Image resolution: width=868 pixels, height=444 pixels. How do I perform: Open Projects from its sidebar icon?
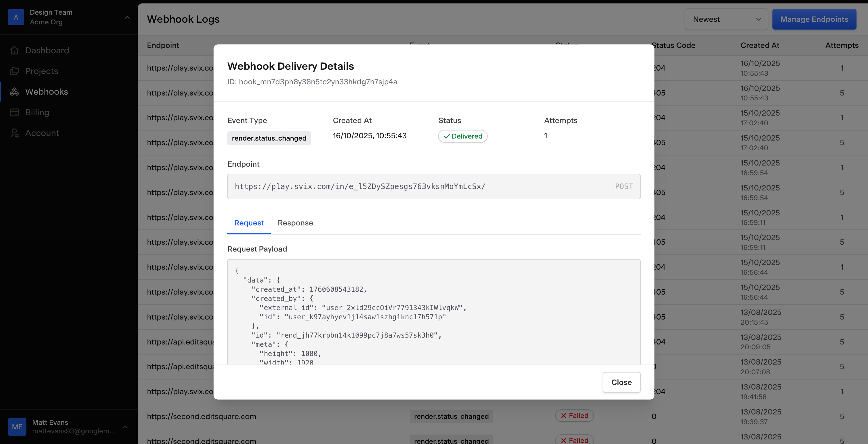14,71
